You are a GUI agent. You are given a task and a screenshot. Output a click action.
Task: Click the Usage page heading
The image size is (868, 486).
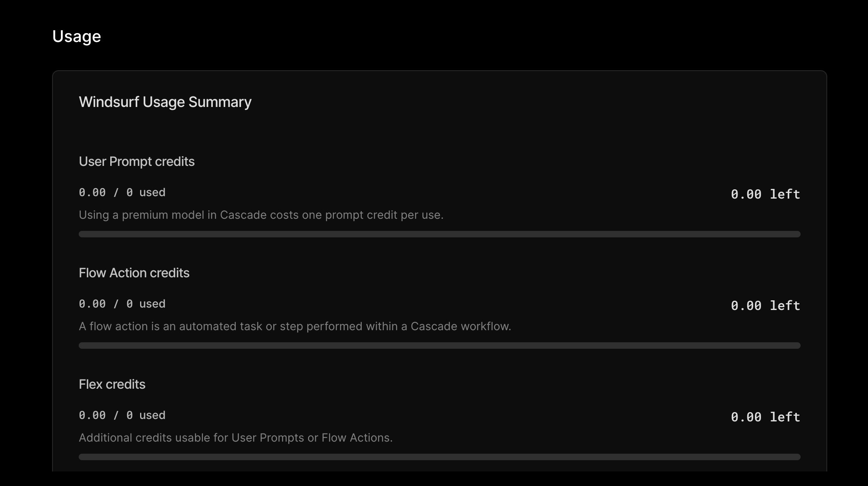(77, 37)
